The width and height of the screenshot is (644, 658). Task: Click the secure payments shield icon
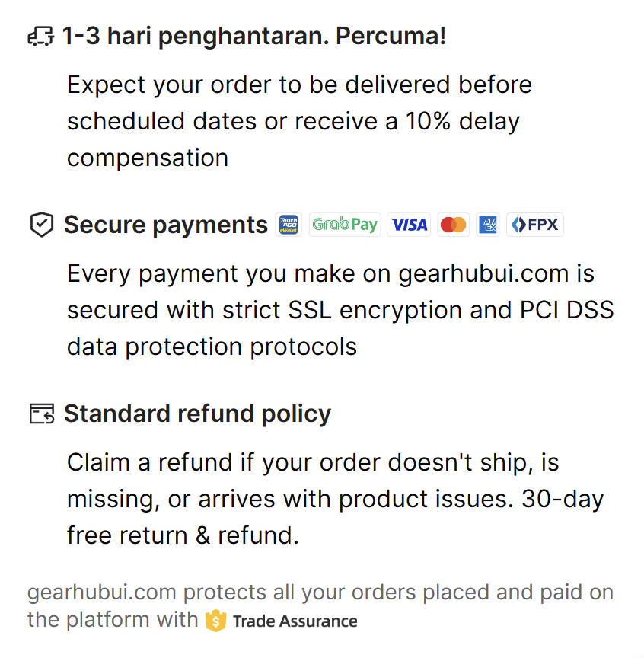coord(41,225)
